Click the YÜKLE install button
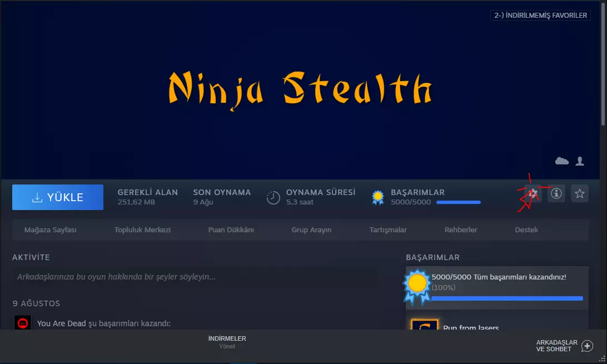Image resolution: width=607 pixels, height=364 pixels. click(58, 197)
